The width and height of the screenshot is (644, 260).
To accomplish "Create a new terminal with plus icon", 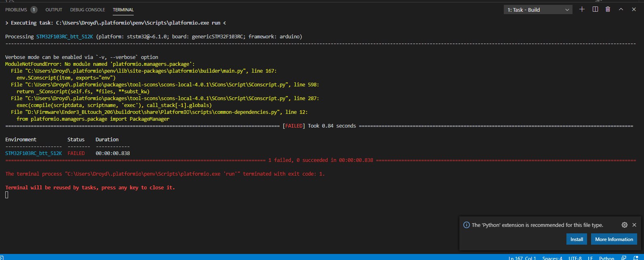I will (582, 9).
